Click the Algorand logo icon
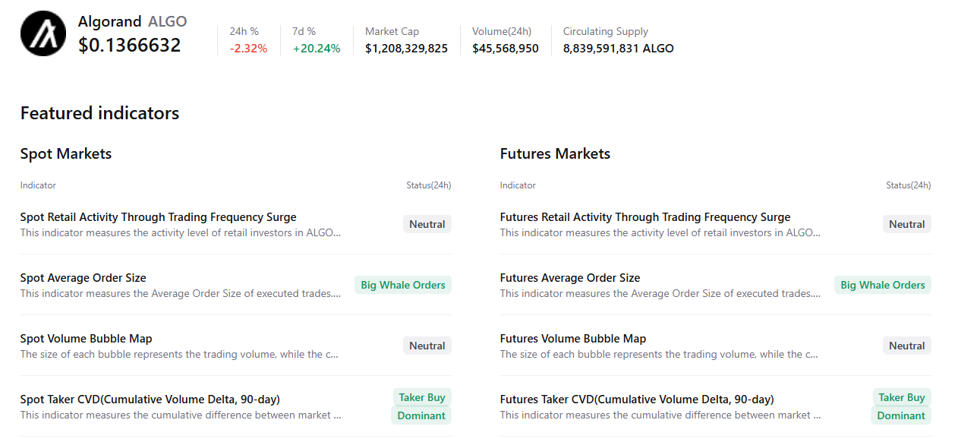The image size is (980, 439). click(x=43, y=33)
